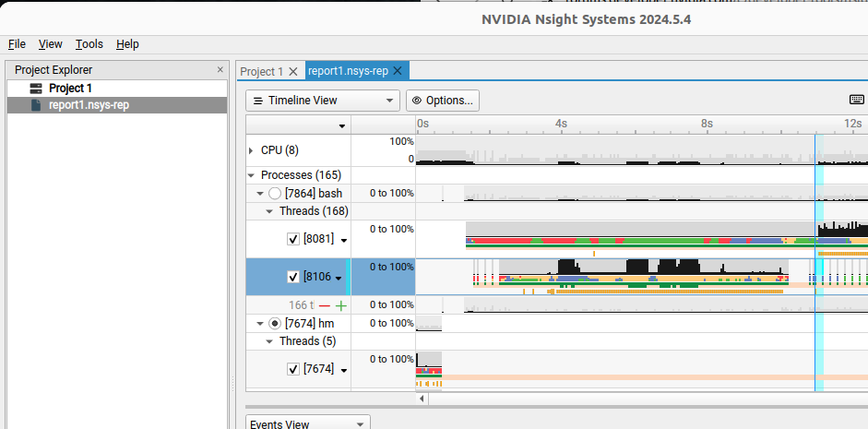
Task: Click the 4s mark on timeline ruler
Action: (x=562, y=124)
